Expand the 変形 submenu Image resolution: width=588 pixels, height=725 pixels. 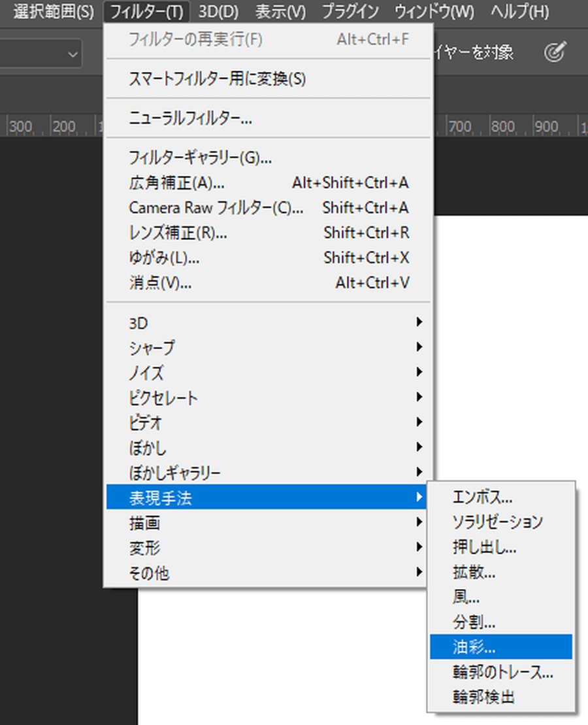coord(267,547)
